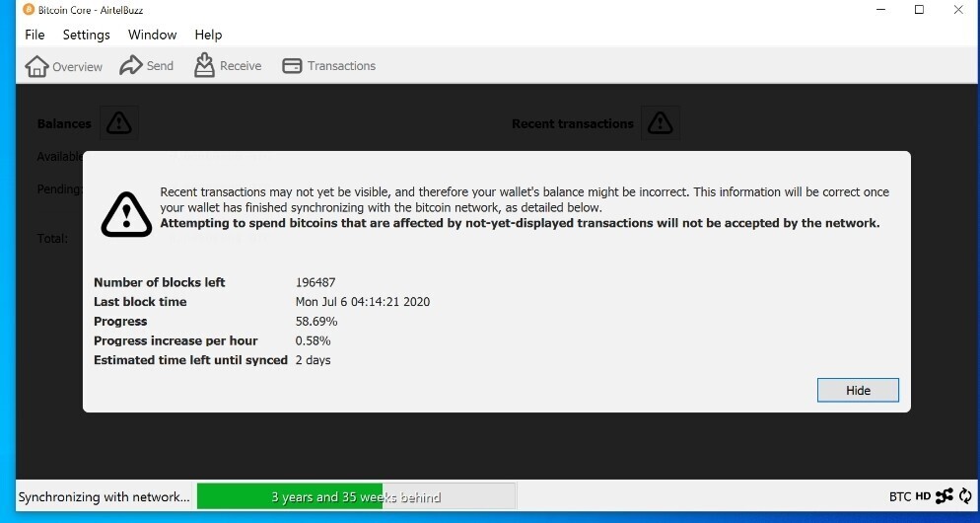This screenshot has width=980, height=523.
Task: Click the 'Number of blocks left' label
Action: (160, 283)
